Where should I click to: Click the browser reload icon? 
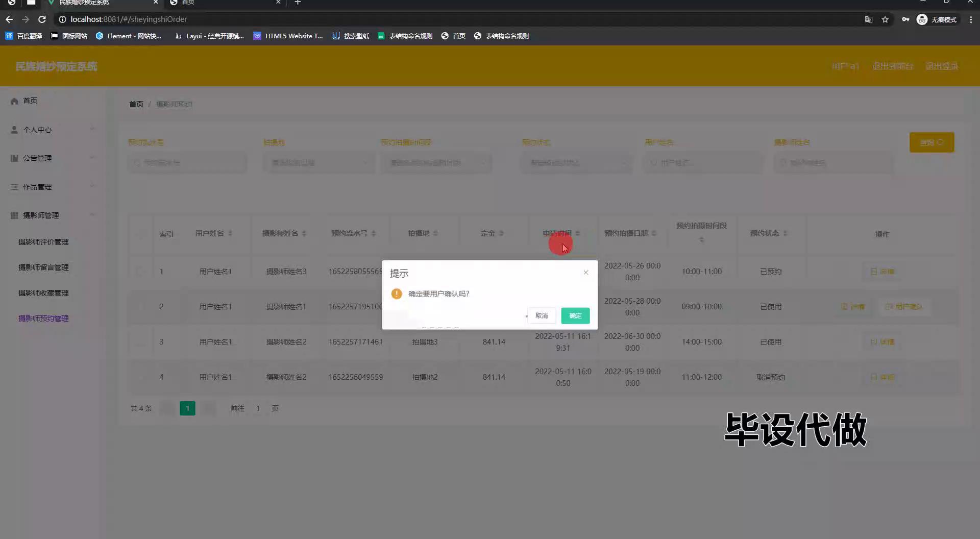[42, 19]
